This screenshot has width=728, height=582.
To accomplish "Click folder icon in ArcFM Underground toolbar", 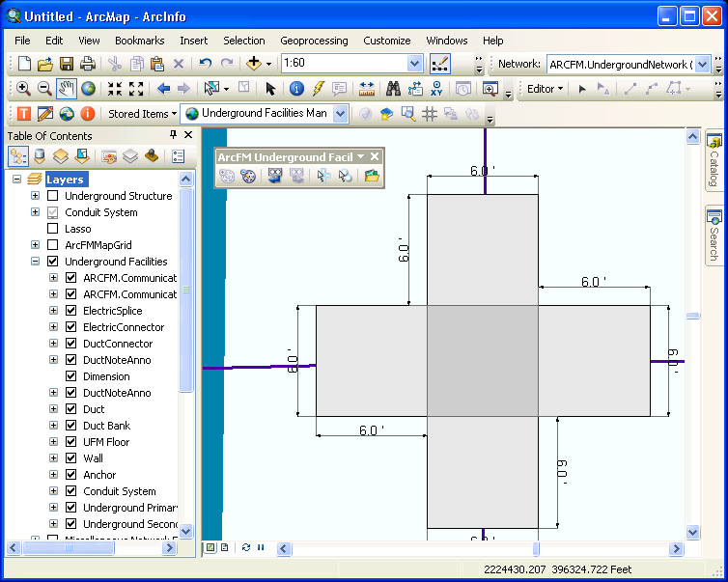I will 372,176.
